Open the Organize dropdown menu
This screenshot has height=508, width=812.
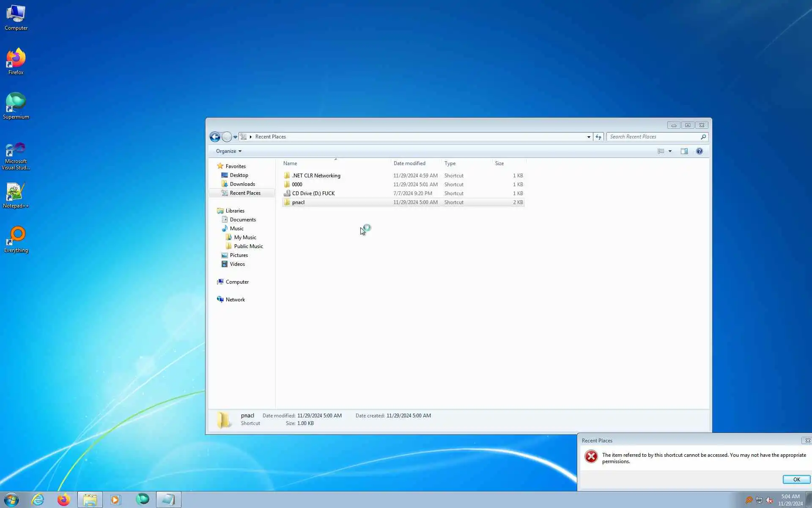[228, 151]
